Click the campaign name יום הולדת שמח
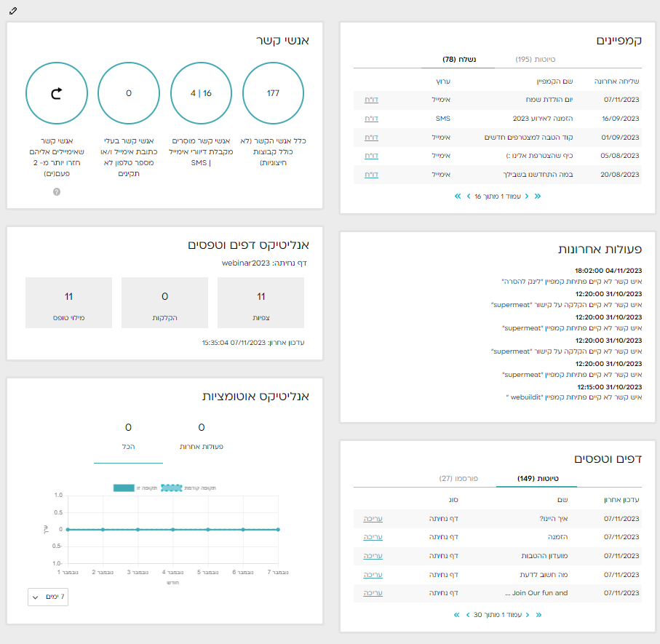The height and width of the screenshot is (644, 660). tap(549, 100)
